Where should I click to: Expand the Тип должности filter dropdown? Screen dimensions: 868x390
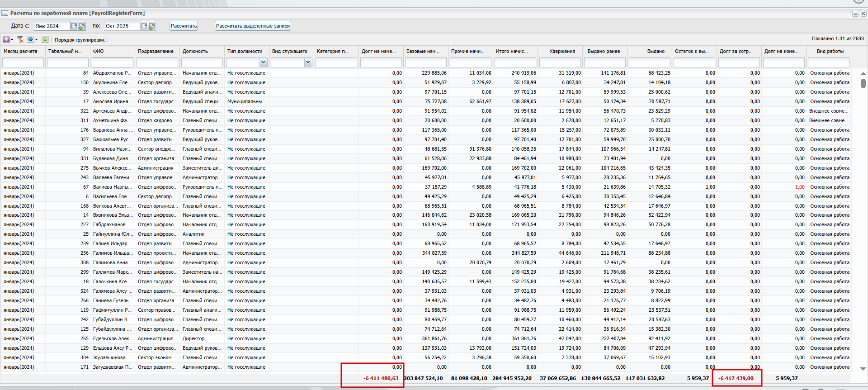tap(263, 62)
